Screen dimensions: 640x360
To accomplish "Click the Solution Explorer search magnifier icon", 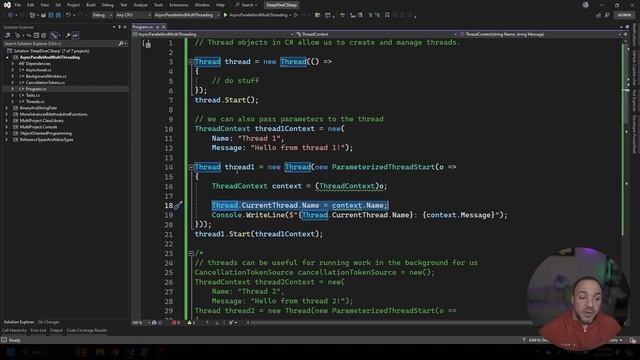I will click(121, 43).
